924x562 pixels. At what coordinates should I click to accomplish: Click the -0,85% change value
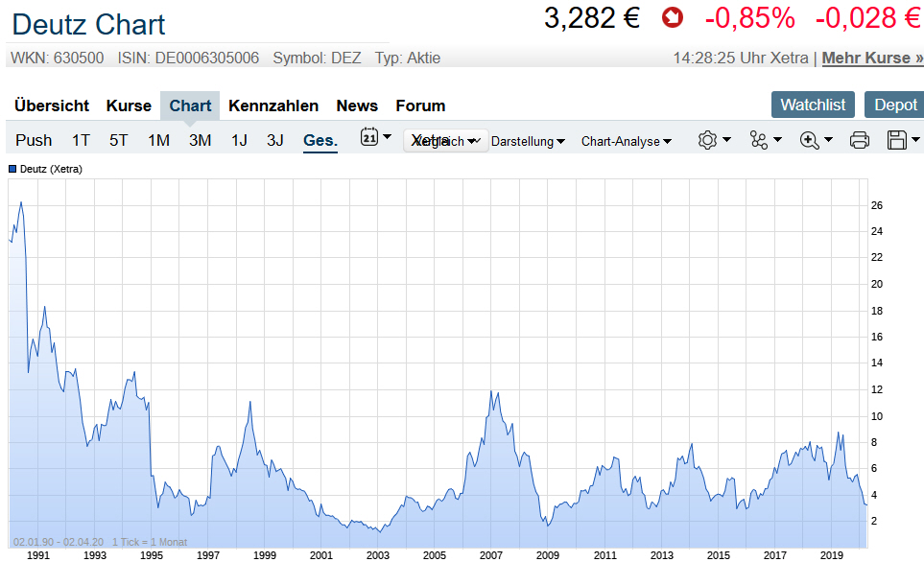[x=749, y=17]
